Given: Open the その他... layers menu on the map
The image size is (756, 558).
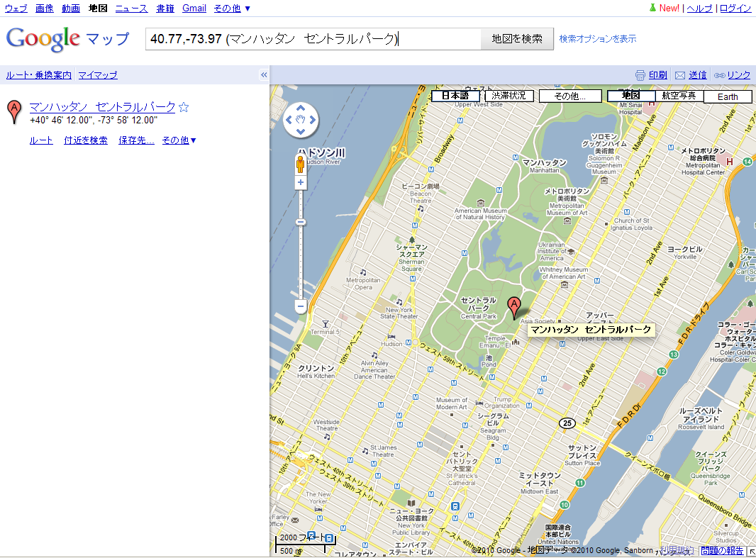Looking at the screenshot, I should pos(570,96).
